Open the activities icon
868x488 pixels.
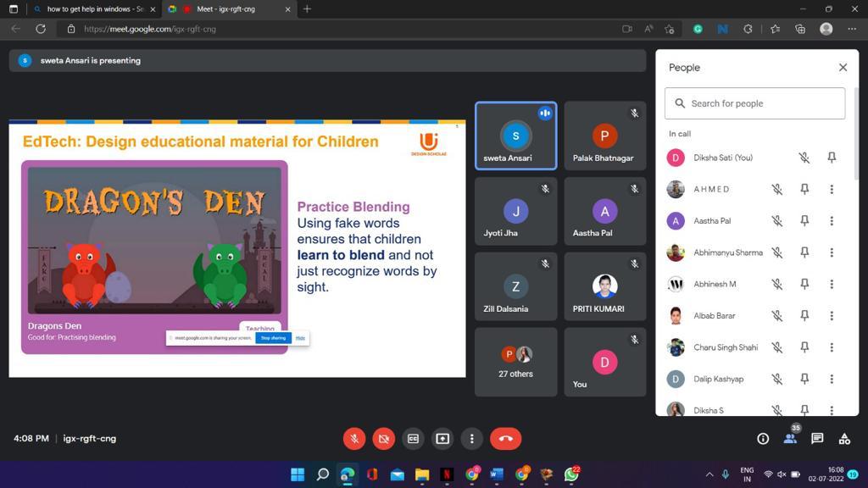(844, 439)
